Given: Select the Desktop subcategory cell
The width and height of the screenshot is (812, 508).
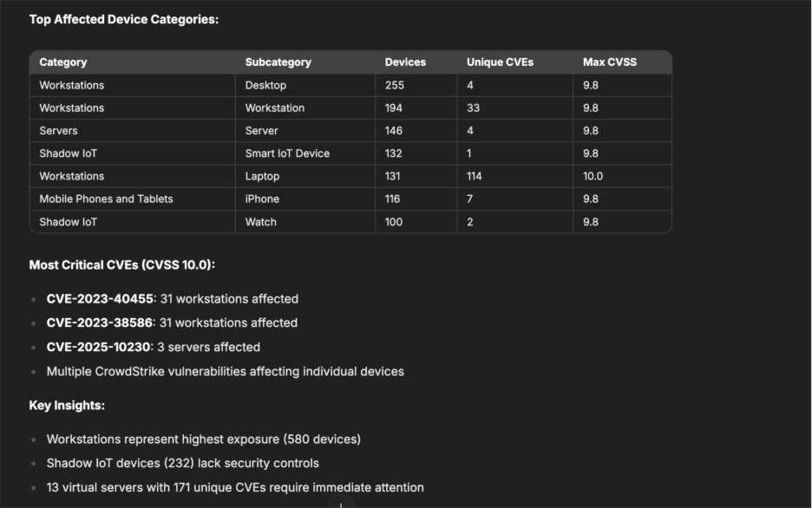Looking at the screenshot, I should click(265, 85).
